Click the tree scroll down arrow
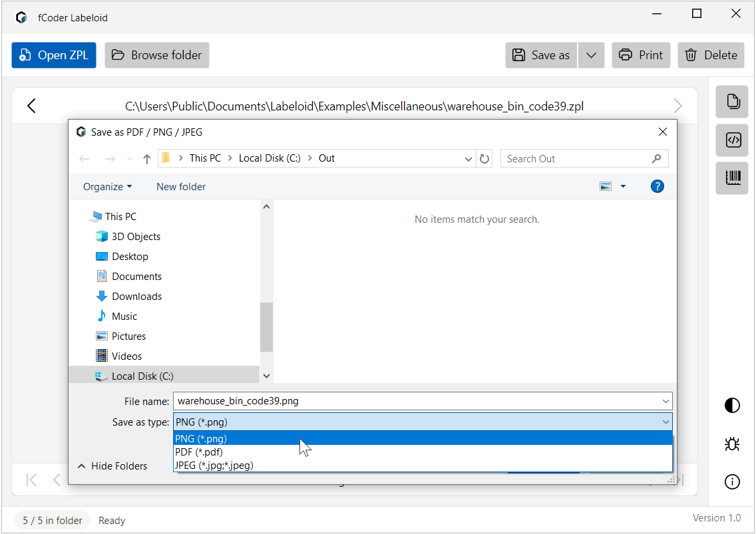The height and width of the screenshot is (534, 756). pyautogui.click(x=266, y=376)
